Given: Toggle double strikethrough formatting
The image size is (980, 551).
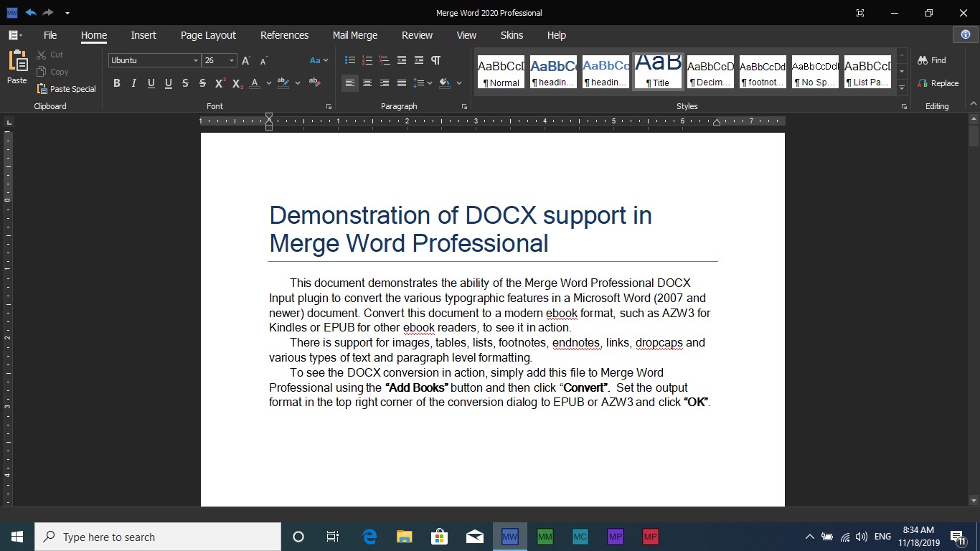Looking at the screenshot, I should [x=203, y=83].
